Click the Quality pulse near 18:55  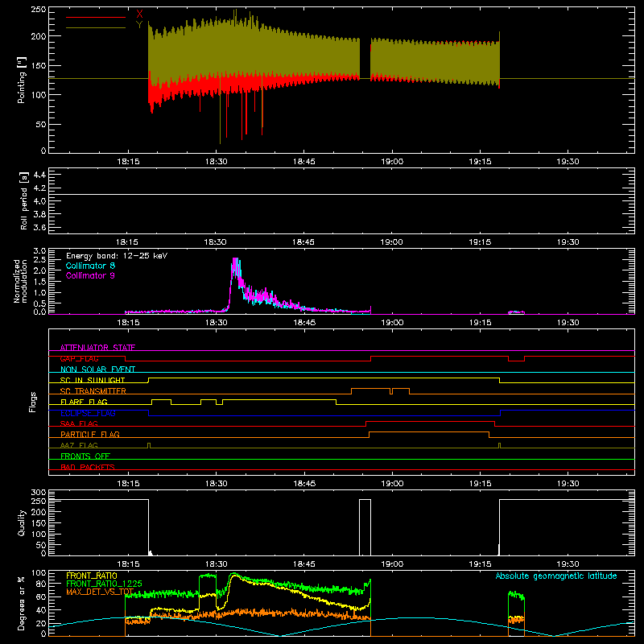point(365,527)
